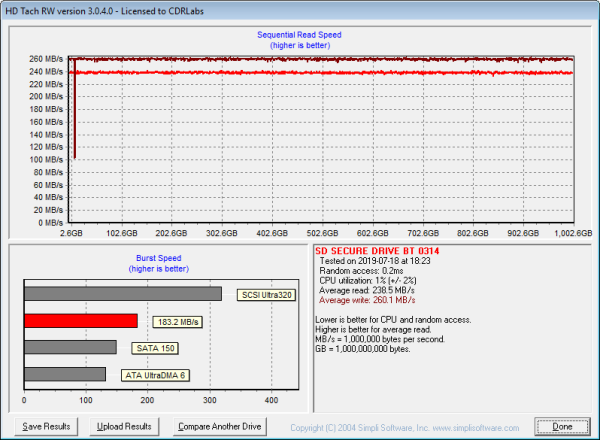Click the ATA UltraDMA 6 label box

[x=157, y=375]
